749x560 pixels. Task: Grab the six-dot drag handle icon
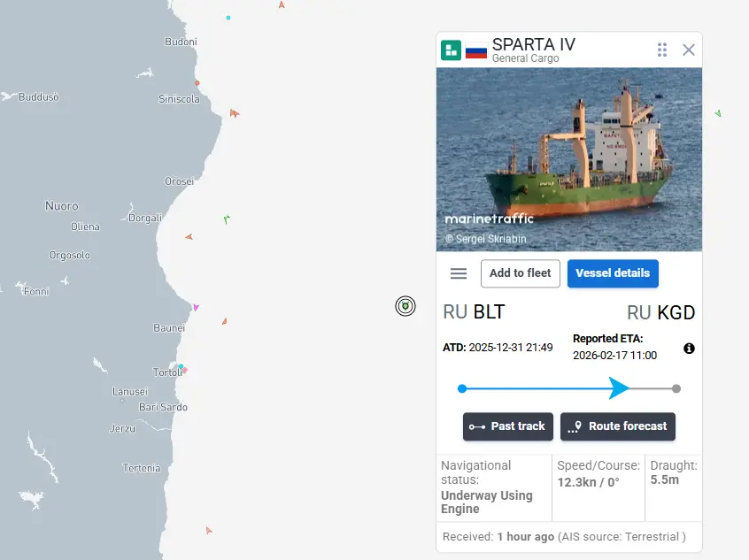tap(662, 50)
